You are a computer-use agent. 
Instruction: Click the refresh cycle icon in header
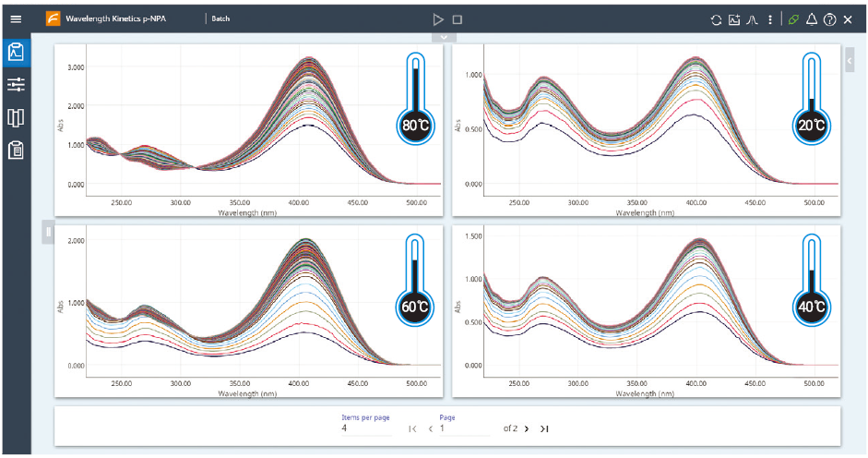tap(717, 19)
